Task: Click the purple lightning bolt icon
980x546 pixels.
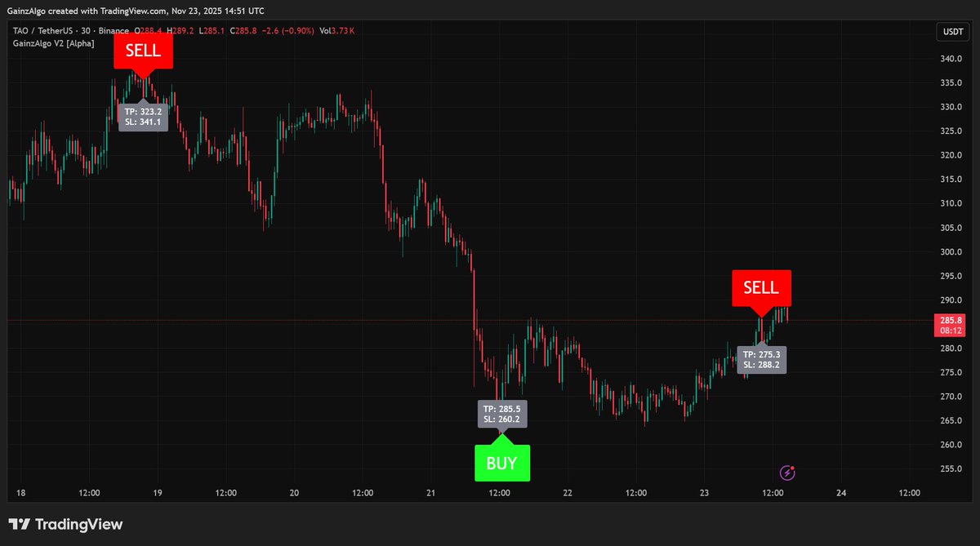Action: [x=787, y=472]
